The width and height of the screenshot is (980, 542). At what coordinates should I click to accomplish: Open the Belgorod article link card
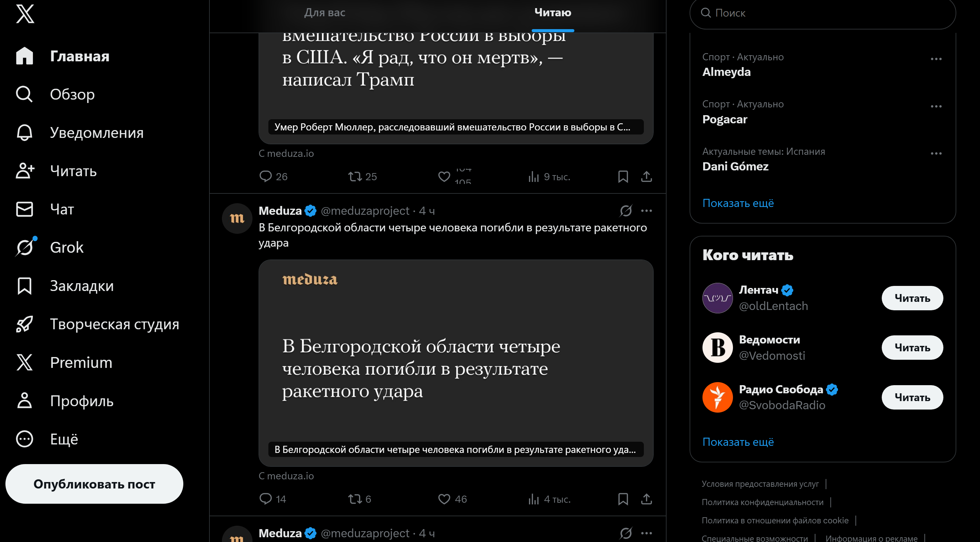click(x=456, y=363)
